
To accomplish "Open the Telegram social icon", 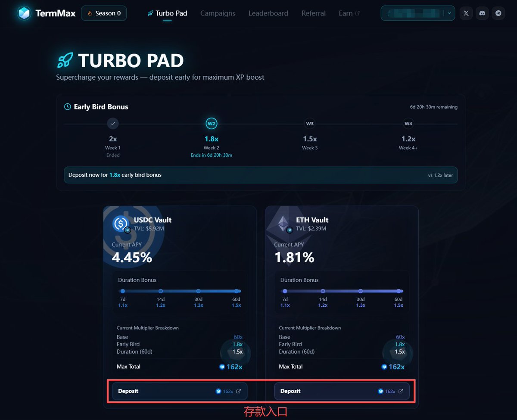I will coord(498,13).
